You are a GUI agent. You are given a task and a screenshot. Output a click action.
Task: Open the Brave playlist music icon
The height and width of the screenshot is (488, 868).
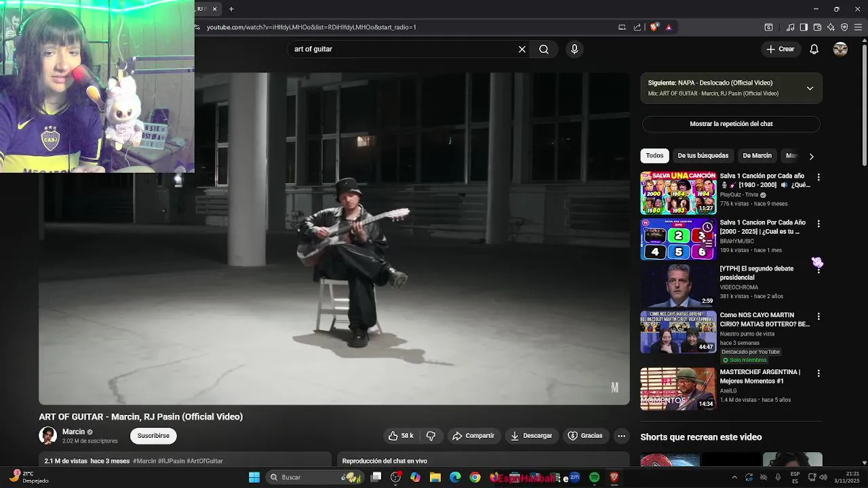pos(790,27)
